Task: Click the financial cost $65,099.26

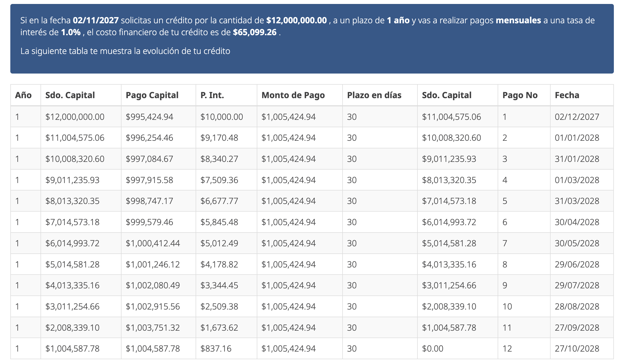Action: pyautogui.click(x=255, y=32)
